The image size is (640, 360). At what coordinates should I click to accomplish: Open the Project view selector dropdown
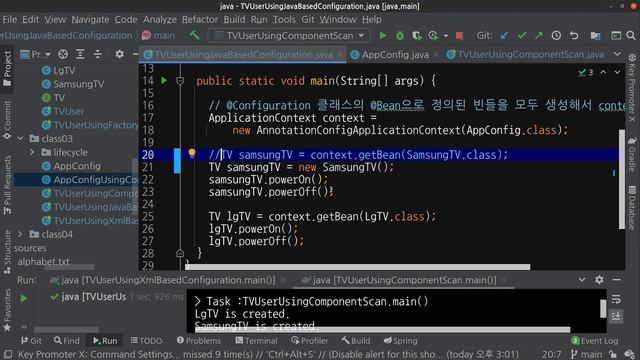point(36,54)
